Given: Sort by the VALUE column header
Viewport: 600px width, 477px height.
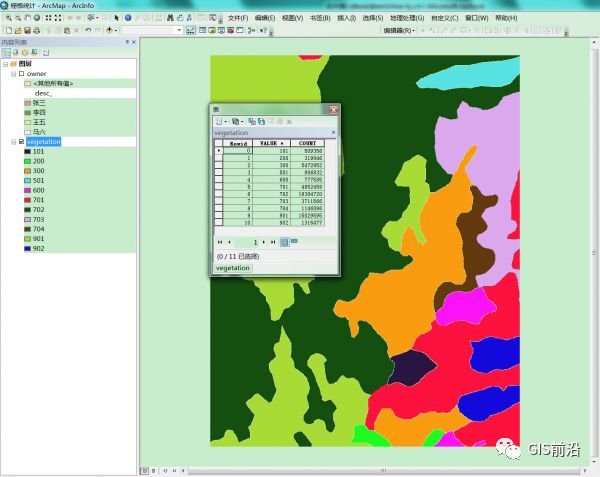Looking at the screenshot, I should [271, 143].
